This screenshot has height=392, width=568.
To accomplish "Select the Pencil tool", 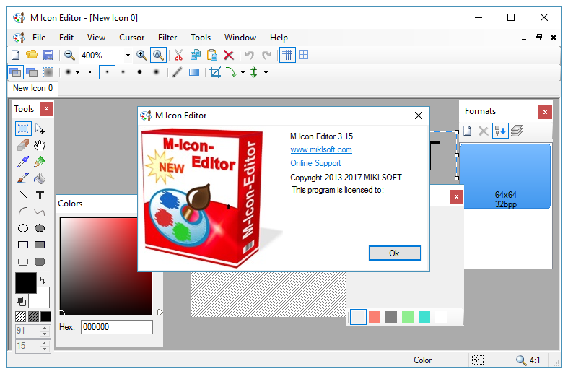I will 40,162.
